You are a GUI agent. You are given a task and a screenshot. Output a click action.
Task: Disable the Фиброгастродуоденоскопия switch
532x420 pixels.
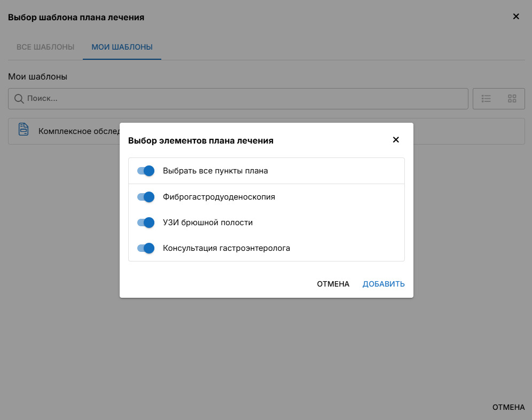tap(146, 197)
